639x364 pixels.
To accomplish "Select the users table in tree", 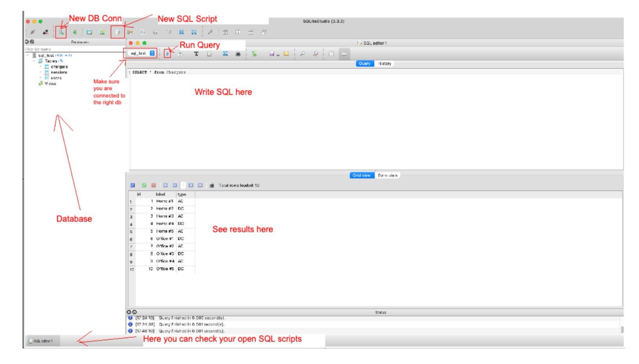I will (x=56, y=78).
